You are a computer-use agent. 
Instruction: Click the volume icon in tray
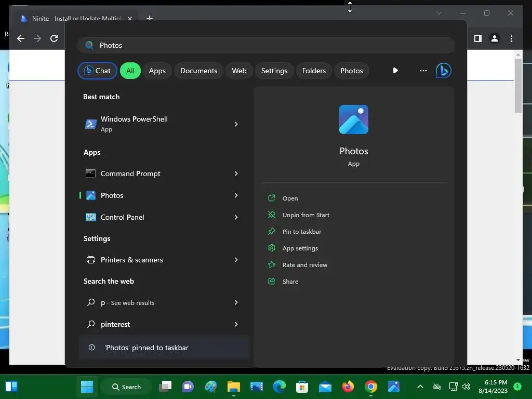(466, 387)
